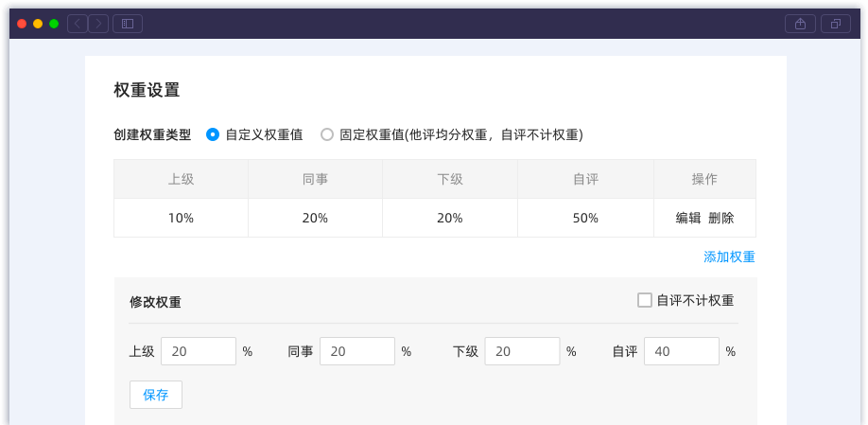Go back with the browser back arrow
This screenshot has width=868, height=425.
[78, 24]
